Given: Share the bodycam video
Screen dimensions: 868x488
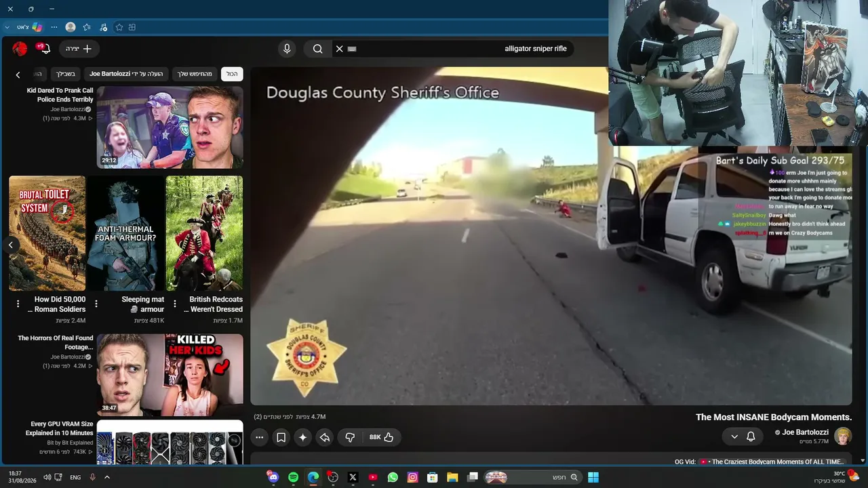Looking at the screenshot, I should [x=325, y=438].
